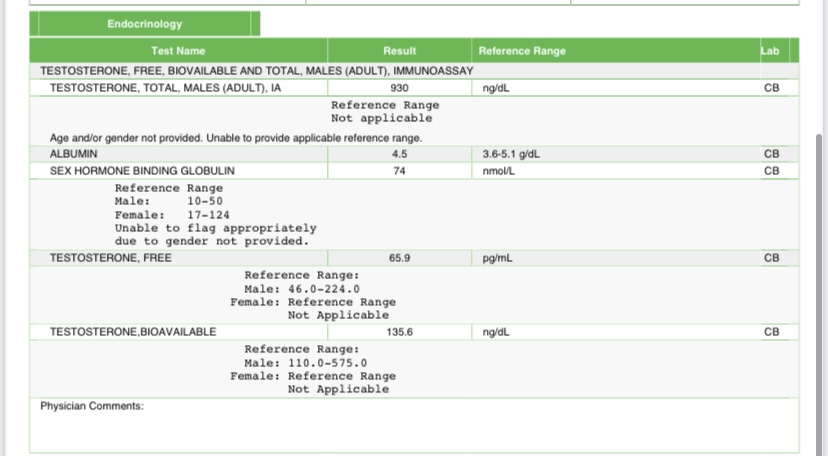Click Sex Hormone Binding Globulin row label
Viewport: 828px width, 456px height.
point(142,171)
